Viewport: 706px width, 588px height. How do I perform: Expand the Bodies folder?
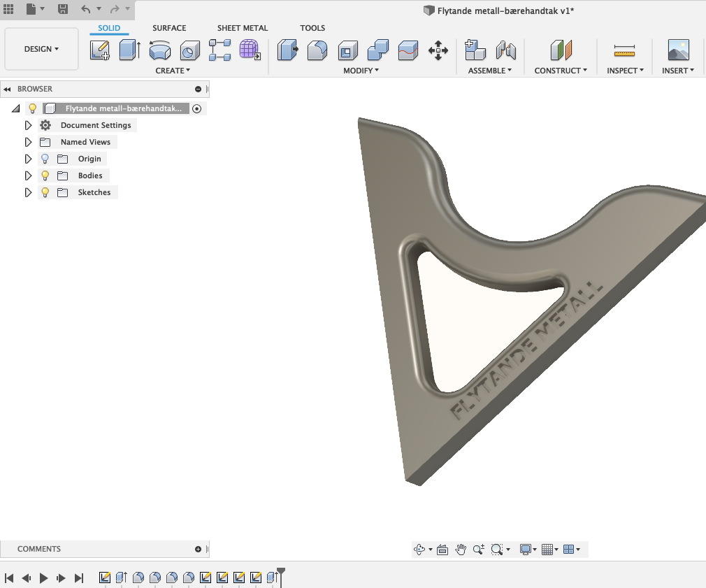(x=28, y=175)
